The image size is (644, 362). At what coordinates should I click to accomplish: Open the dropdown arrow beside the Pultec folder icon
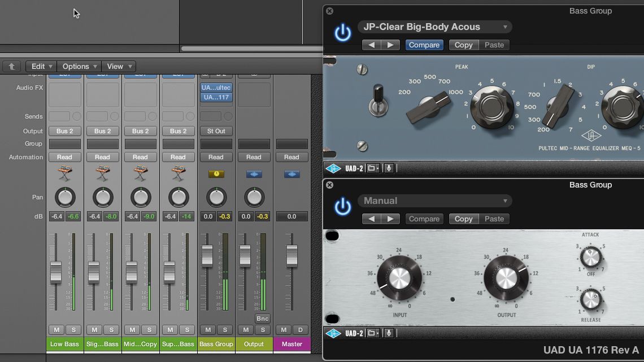click(x=377, y=168)
